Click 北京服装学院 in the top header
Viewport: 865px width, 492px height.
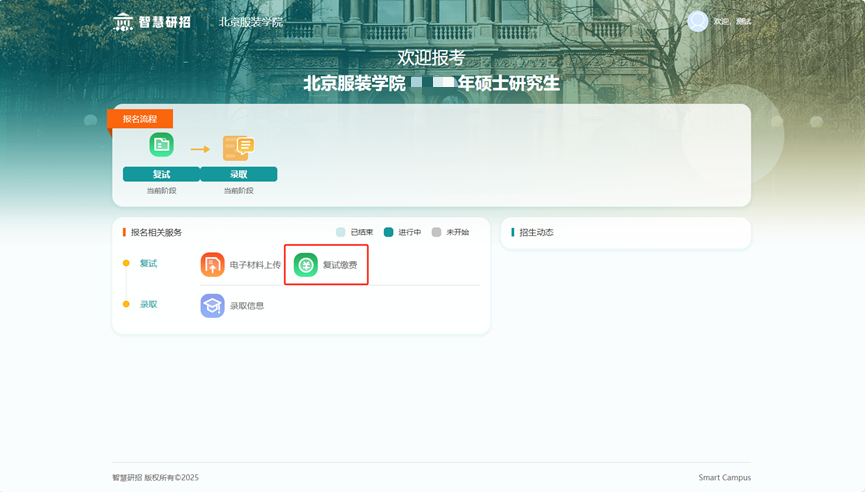pos(251,22)
